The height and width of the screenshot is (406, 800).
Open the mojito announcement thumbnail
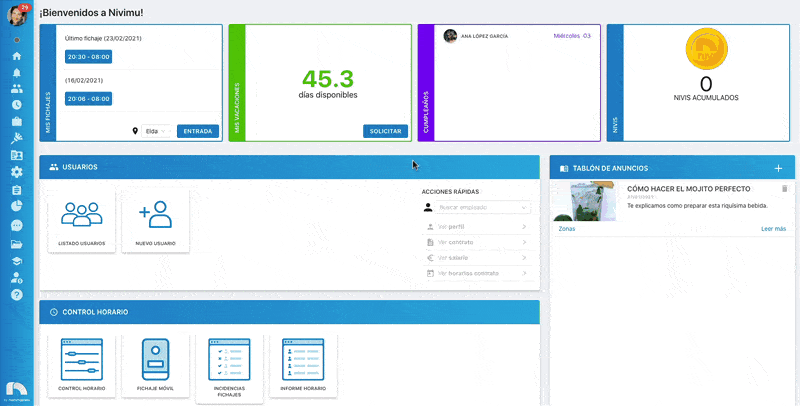(x=585, y=201)
